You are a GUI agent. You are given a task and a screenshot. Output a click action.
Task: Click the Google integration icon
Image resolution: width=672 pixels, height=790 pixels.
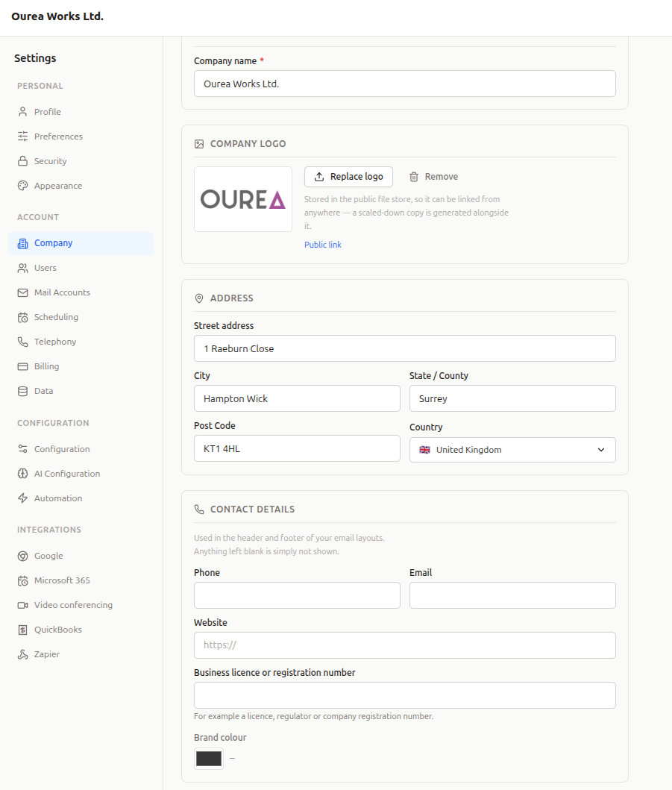[22, 557]
